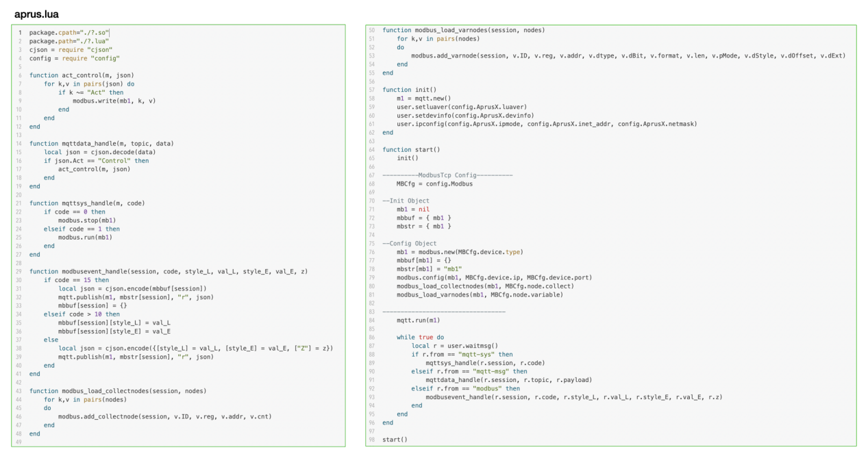The height and width of the screenshot is (454, 868).
Task: Click the modbus.stop(mb1) call
Action: 85,220
